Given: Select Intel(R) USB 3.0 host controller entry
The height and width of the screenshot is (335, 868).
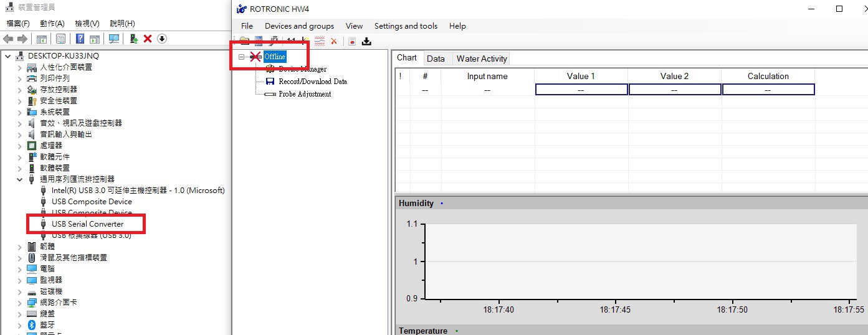Looking at the screenshot, I should pyautogui.click(x=138, y=191).
